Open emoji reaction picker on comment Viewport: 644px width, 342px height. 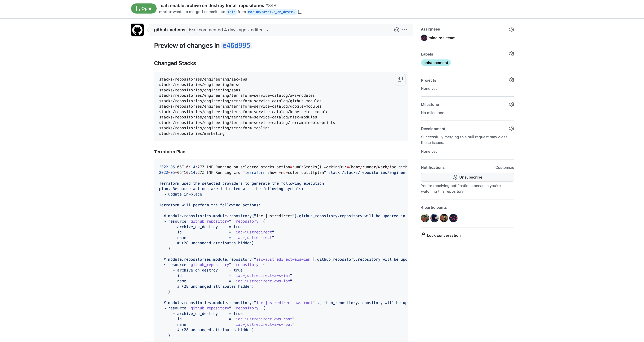[x=397, y=30]
